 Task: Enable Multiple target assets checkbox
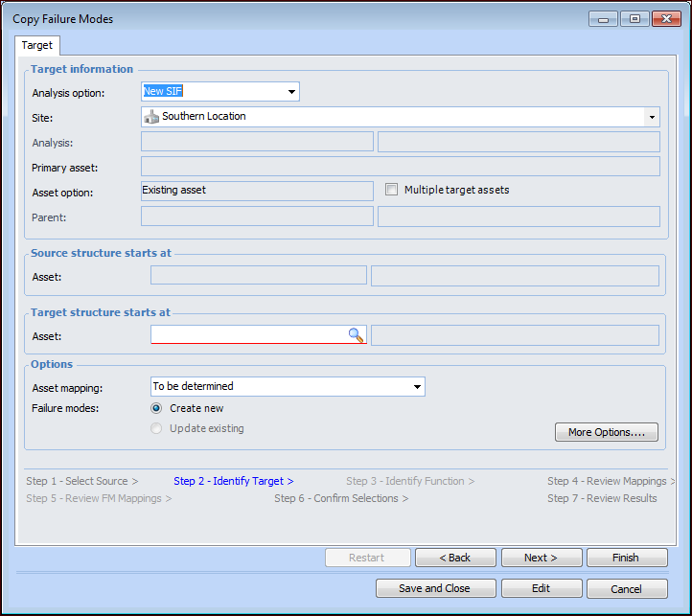391,190
